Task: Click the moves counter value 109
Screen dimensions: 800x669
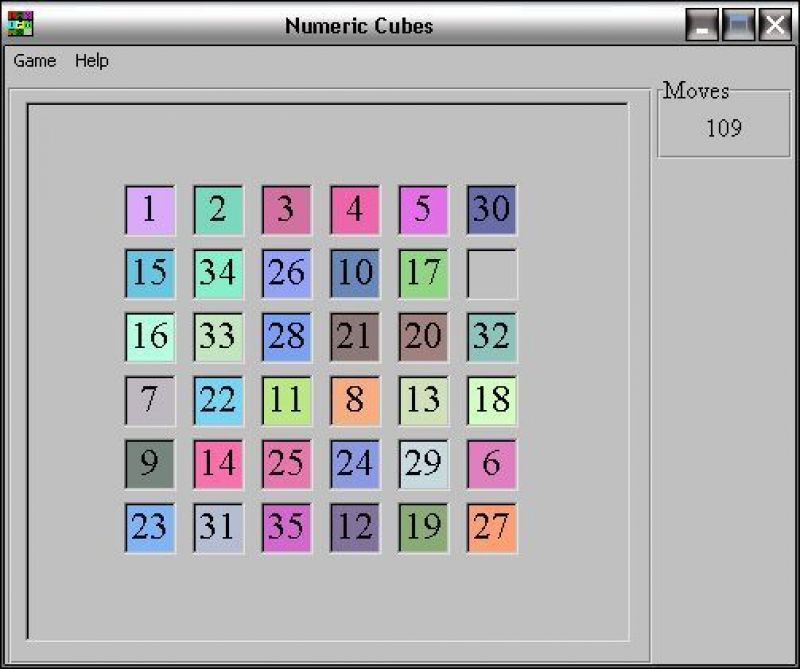Action: (723, 128)
